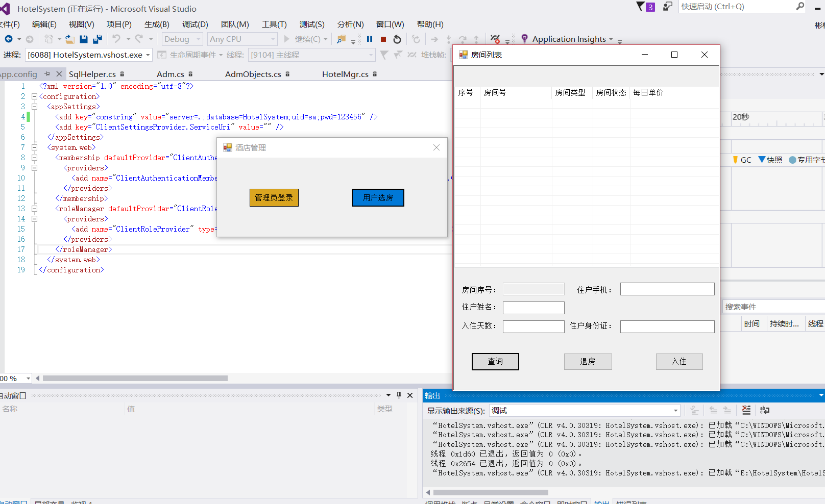Click the undo arrow icon
This screenshot has height=504, width=825.
coord(116,39)
